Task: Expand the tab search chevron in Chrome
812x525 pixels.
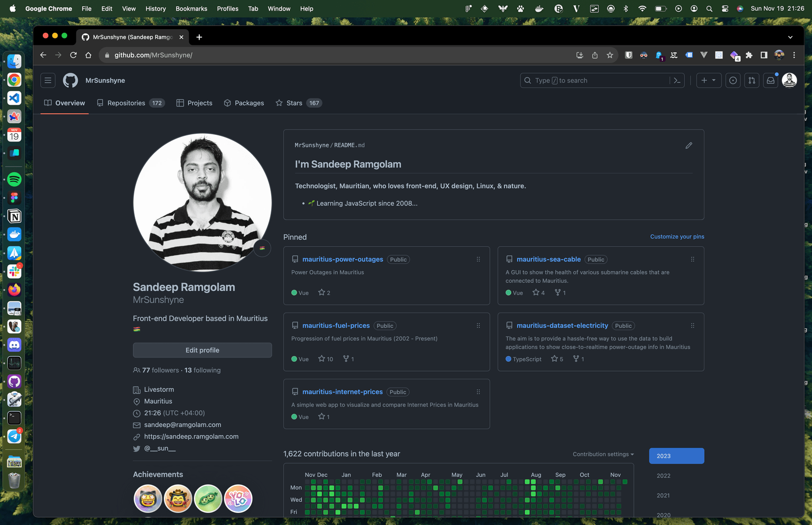Action: pyautogui.click(x=790, y=37)
